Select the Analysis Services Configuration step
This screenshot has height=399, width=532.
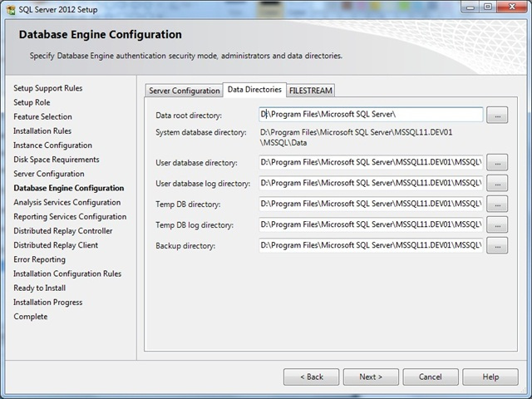pyautogui.click(x=66, y=202)
